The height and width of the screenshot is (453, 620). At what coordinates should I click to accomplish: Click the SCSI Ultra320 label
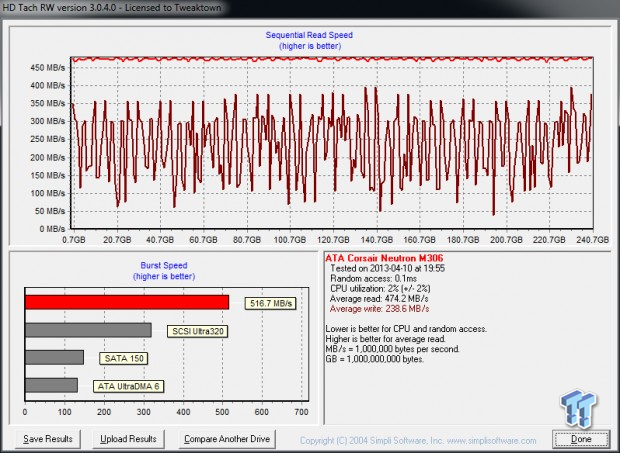[198, 331]
